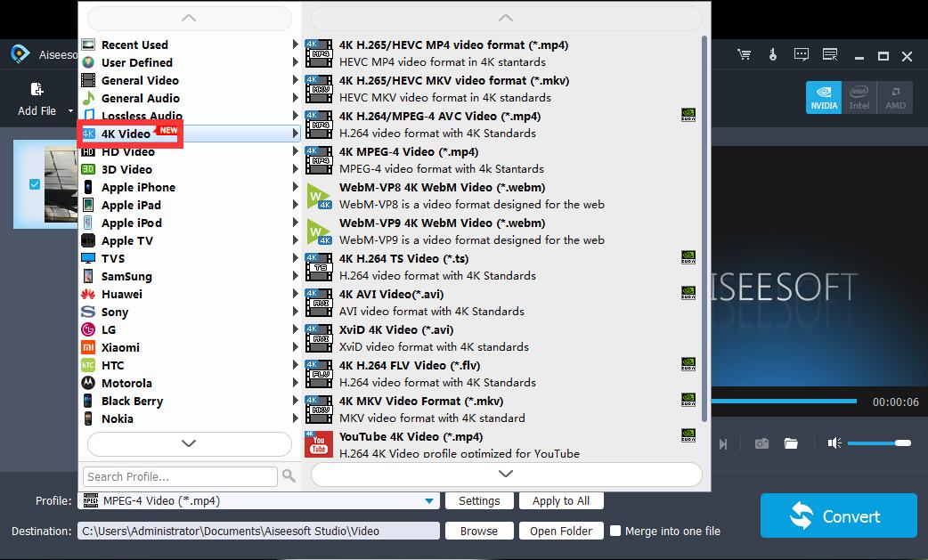Viewport: 928px width, 560px height.
Task: Choose 4K MKV Video Format (*.mkv)
Action: coord(502,410)
